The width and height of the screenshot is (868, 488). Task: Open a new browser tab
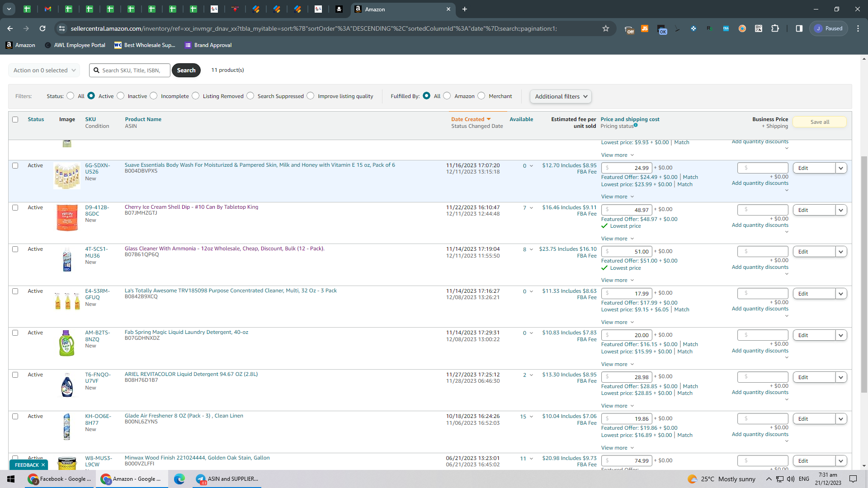[465, 9]
